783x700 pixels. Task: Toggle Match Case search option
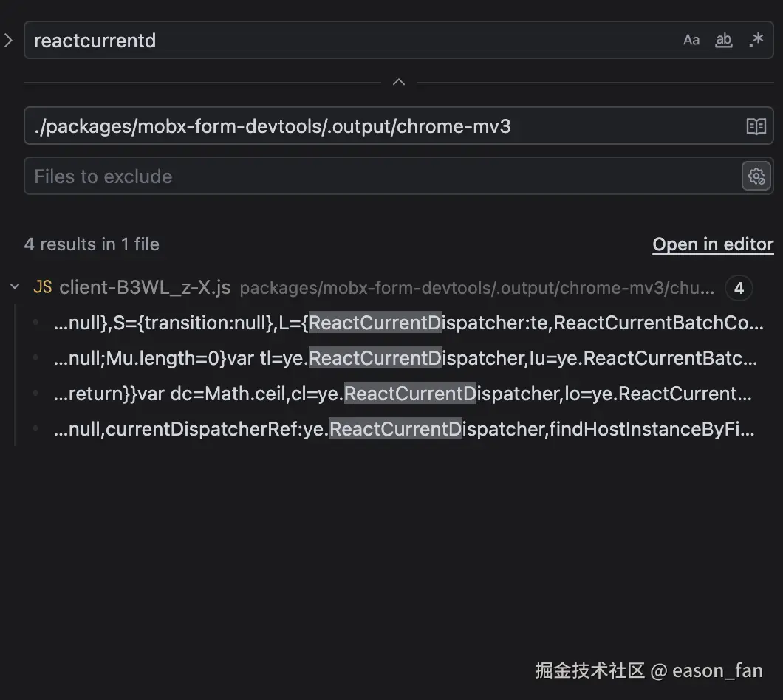[x=691, y=41]
